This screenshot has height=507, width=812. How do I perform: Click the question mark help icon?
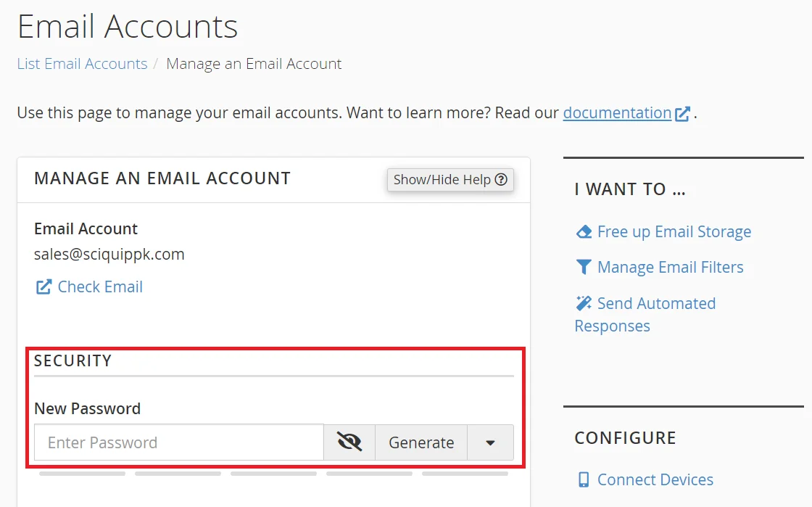click(x=501, y=180)
